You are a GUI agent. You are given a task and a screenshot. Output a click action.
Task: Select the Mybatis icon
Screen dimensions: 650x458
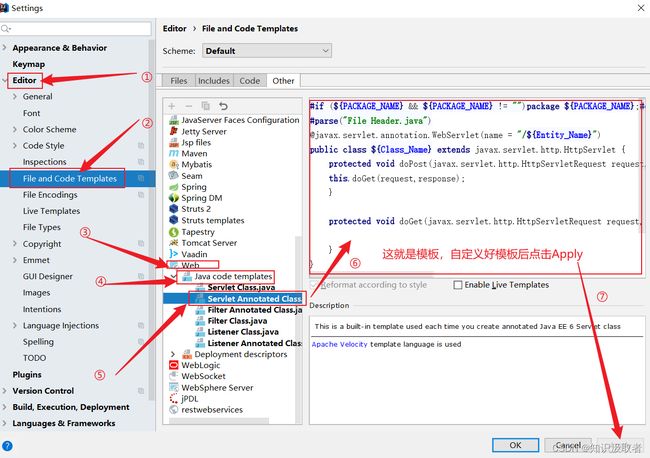tap(174, 165)
